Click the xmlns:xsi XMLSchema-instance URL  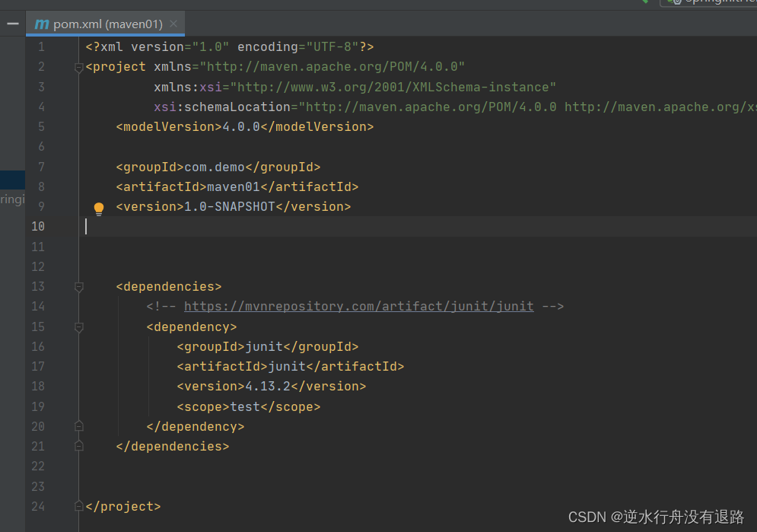click(x=393, y=88)
